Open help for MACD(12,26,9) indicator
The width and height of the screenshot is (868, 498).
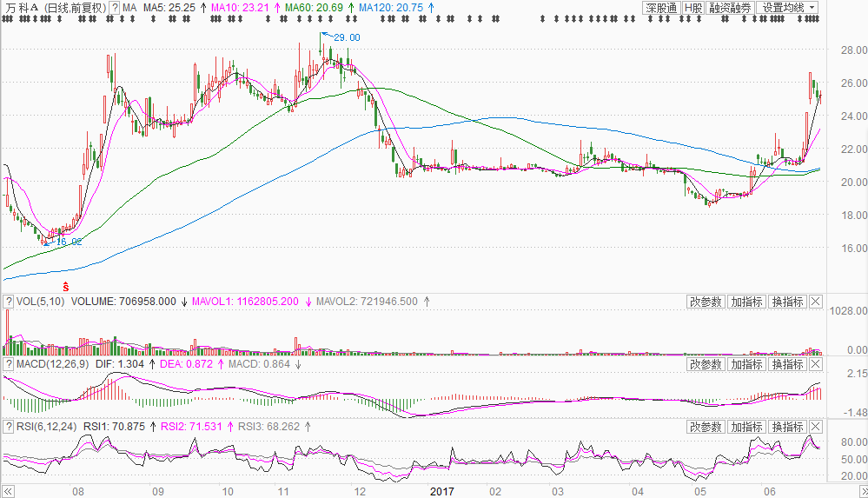(x=9, y=364)
